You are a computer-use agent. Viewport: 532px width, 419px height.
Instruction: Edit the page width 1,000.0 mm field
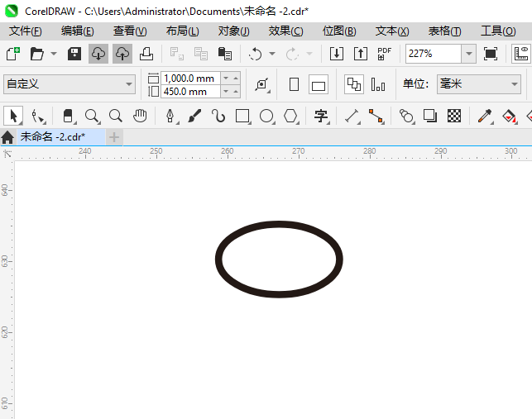pyautogui.click(x=190, y=79)
